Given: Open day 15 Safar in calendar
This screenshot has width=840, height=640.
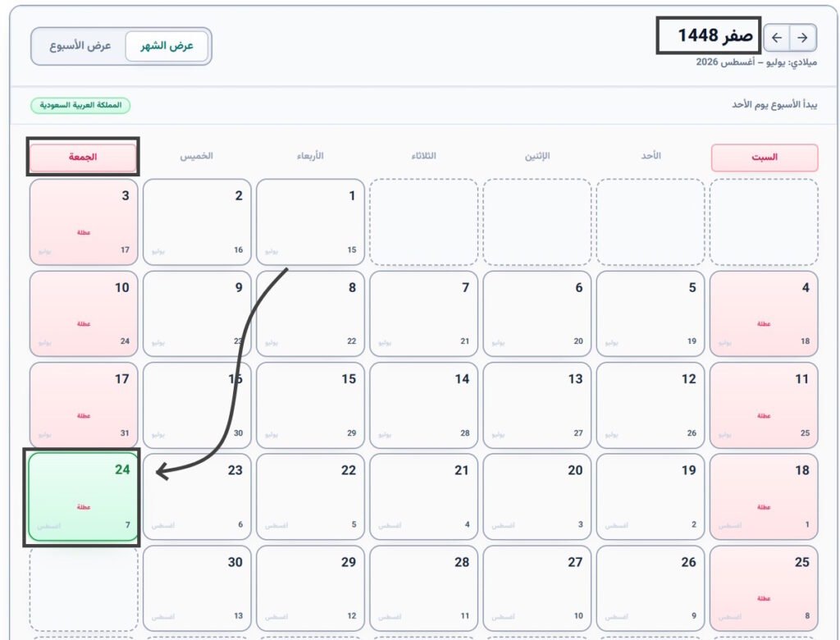Looking at the screenshot, I should click(310, 405).
